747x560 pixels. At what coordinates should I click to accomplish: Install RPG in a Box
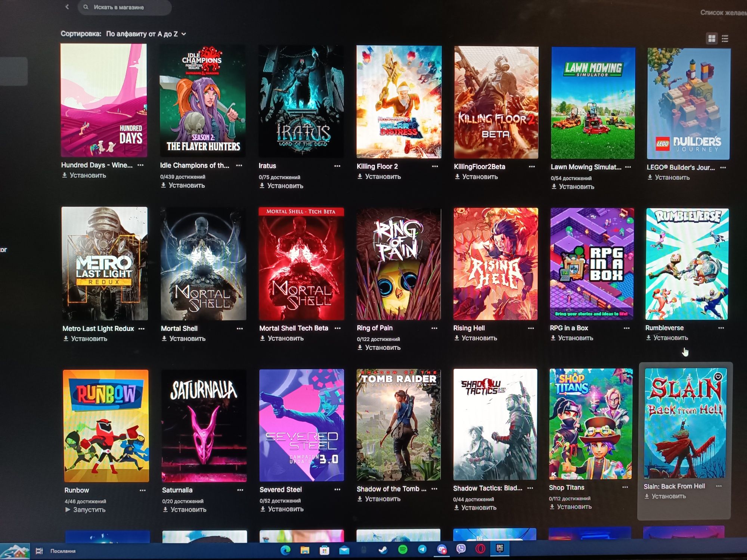[572, 338]
